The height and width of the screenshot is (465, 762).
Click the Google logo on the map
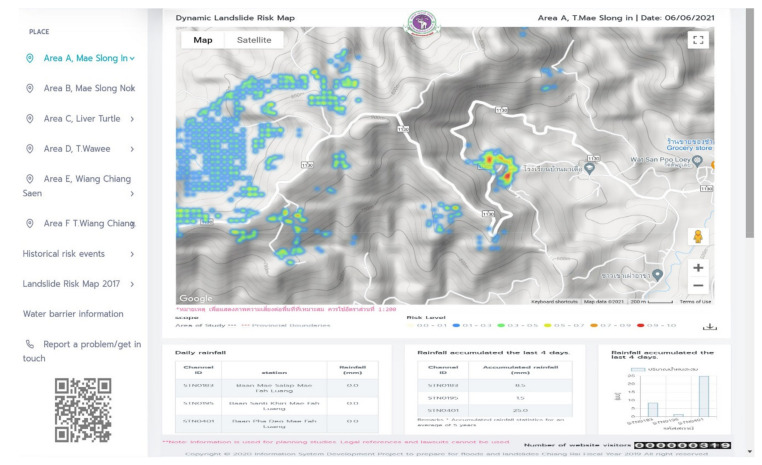click(195, 298)
